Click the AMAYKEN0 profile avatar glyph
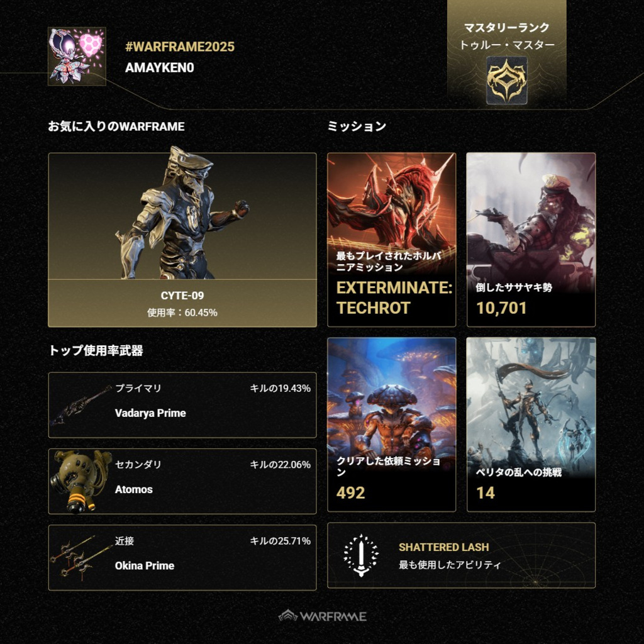The height and width of the screenshot is (644, 644). [77, 56]
